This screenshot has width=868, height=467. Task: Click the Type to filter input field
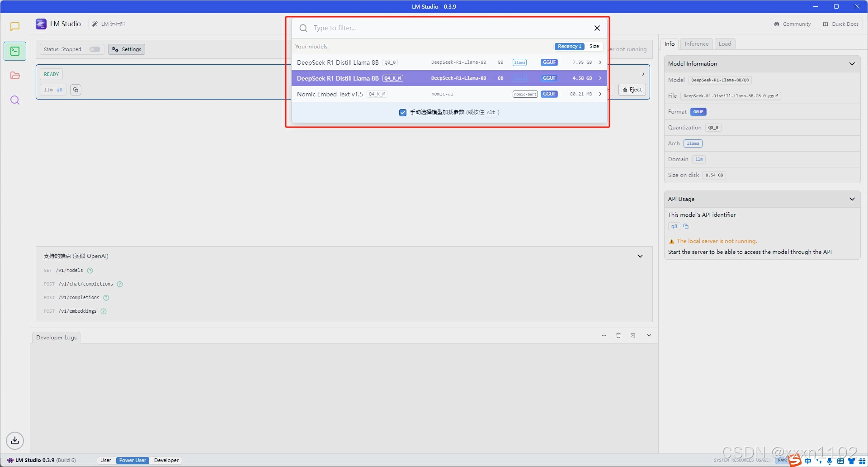click(450, 28)
